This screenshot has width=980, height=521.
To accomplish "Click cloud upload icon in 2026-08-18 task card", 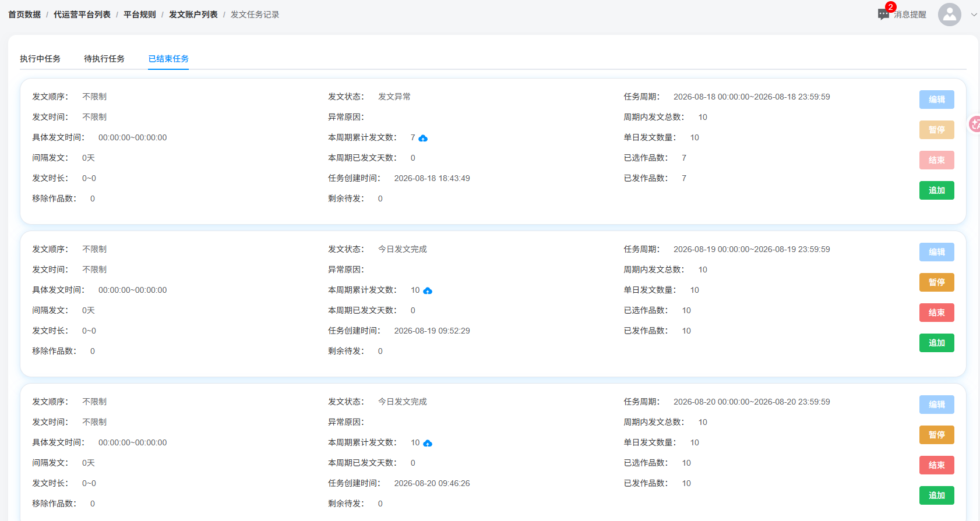I will click(x=423, y=138).
